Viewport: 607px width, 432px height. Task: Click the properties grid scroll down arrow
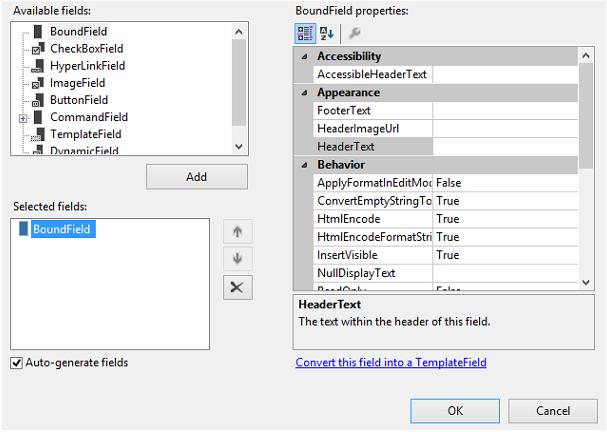coord(587,283)
